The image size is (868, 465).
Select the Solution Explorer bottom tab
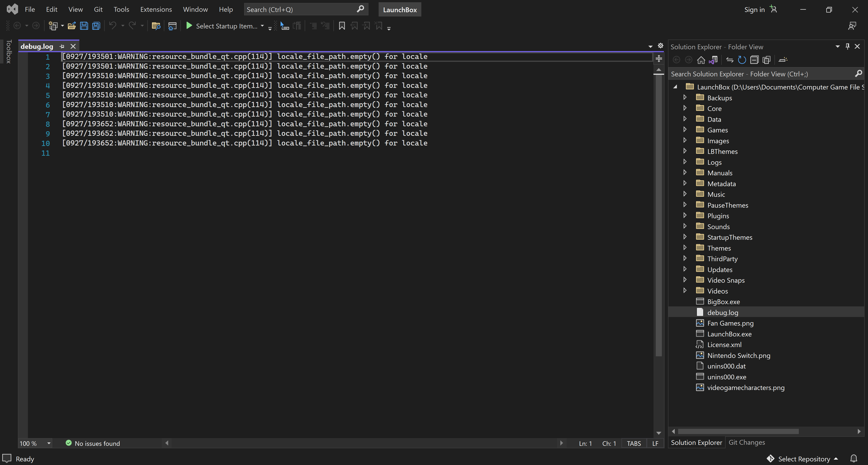coord(696,442)
